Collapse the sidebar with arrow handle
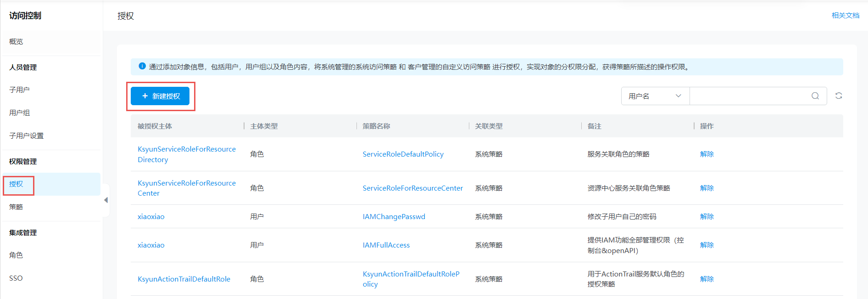The height and width of the screenshot is (299, 868). 106,200
